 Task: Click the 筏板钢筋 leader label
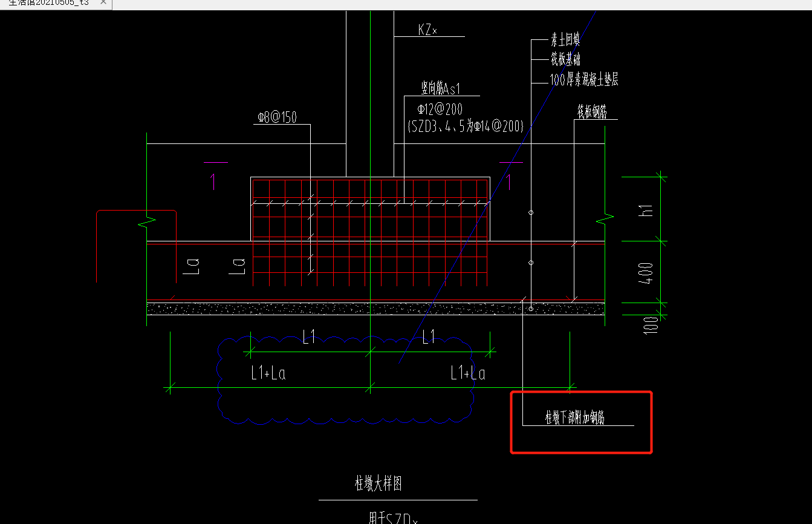tap(591, 112)
